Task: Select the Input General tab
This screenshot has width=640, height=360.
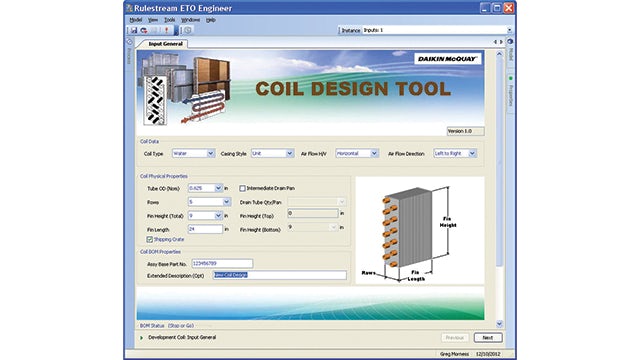Action: point(165,44)
